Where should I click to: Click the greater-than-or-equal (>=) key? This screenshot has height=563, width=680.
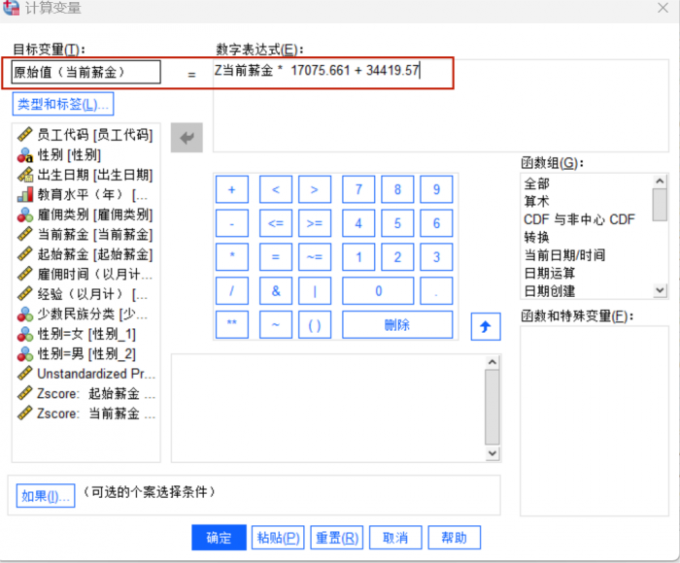point(315,223)
